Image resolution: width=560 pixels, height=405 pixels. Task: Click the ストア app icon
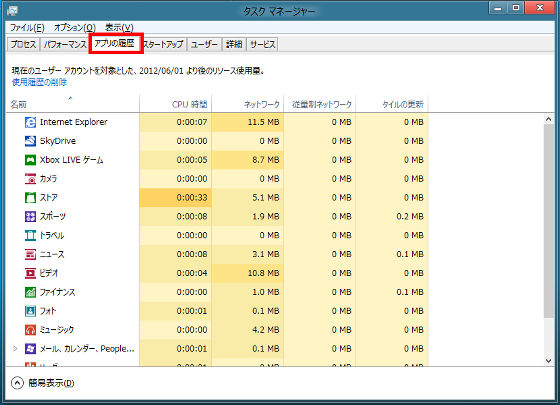click(x=30, y=198)
